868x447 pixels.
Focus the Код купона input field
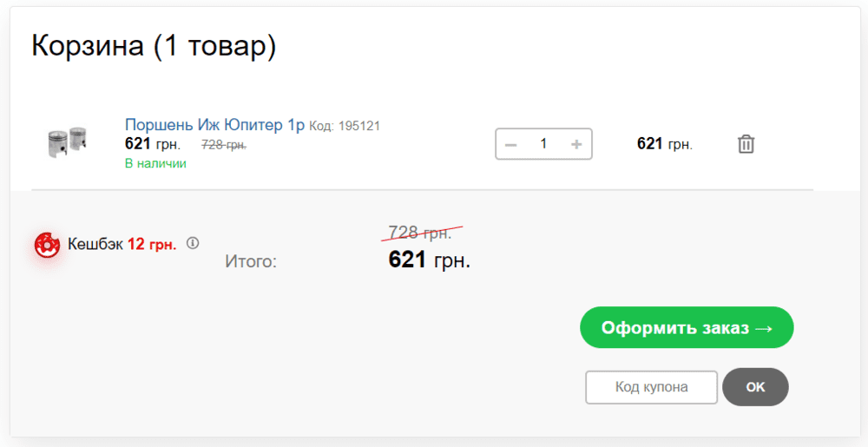pyautogui.click(x=651, y=387)
